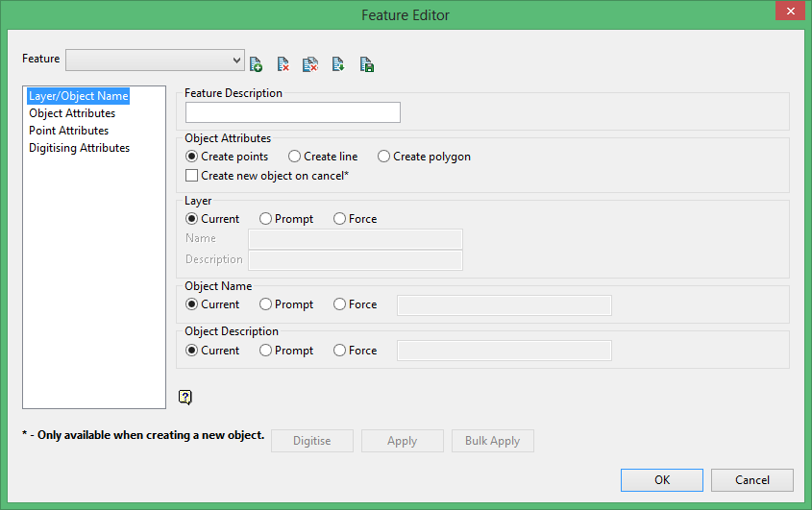The image size is (812, 510).
Task: Set Object Description to Prompt
Action: [x=266, y=351]
